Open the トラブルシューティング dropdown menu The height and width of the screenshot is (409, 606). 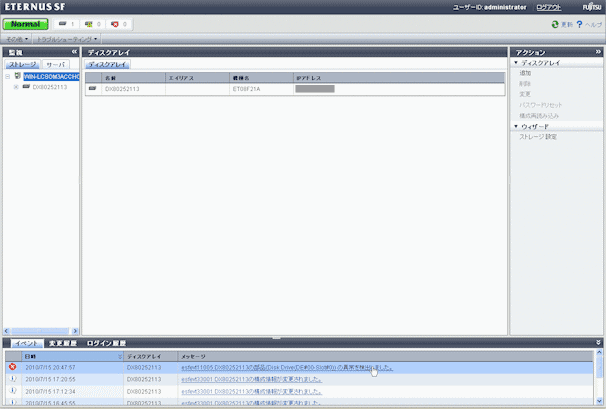click(x=66, y=39)
